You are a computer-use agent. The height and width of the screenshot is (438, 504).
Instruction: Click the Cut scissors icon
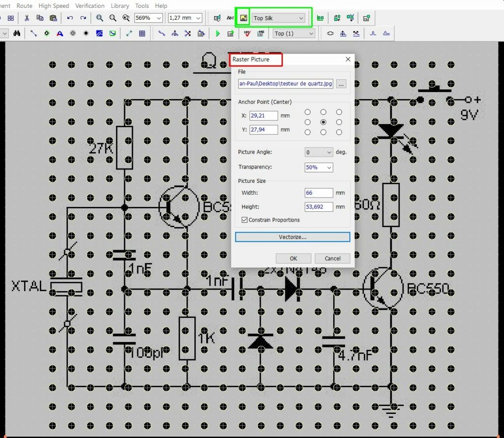click(x=27, y=18)
